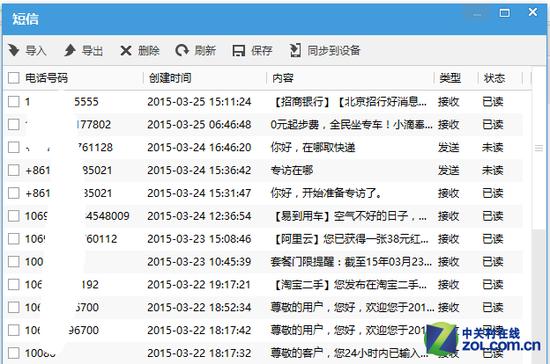Click the 尊敬的用户 message from 18:52:34

(353, 307)
